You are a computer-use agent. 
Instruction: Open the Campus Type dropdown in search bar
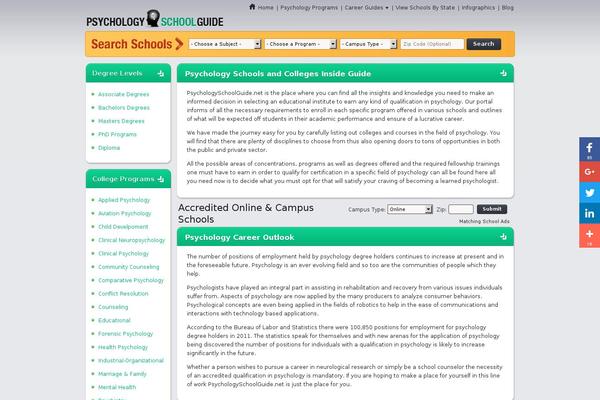(368, 44)
